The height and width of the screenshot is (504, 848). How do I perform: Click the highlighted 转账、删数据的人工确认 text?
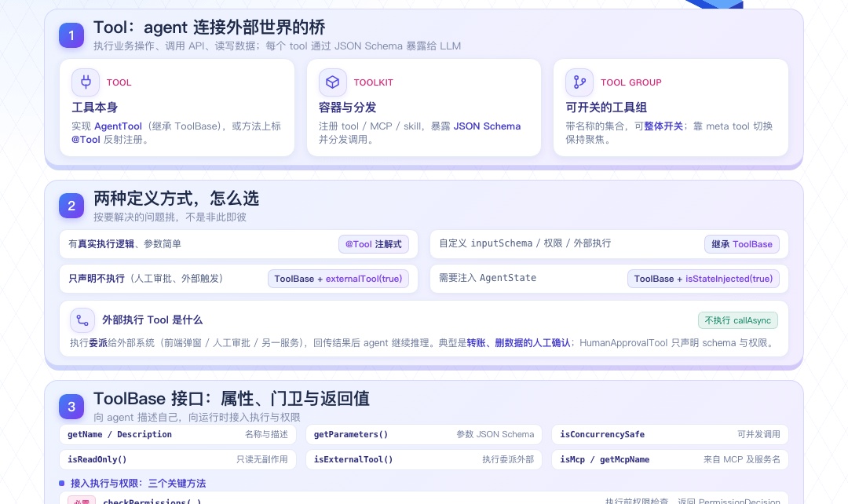(x=519, y=343)
